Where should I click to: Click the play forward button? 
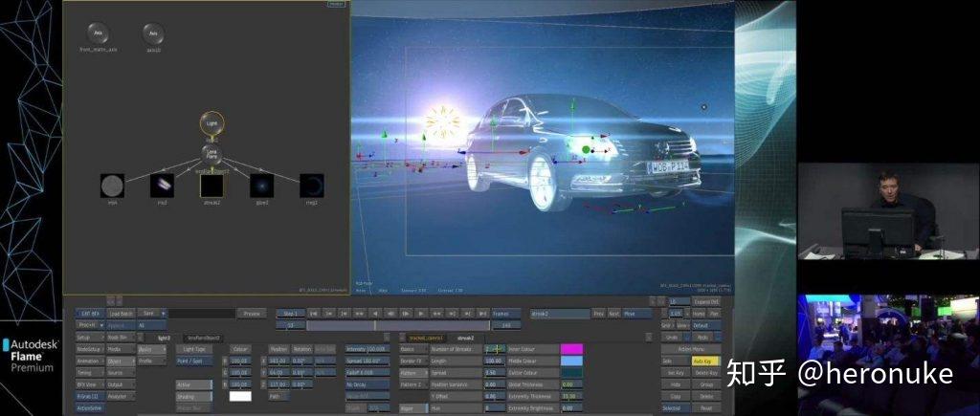[421, 314]
